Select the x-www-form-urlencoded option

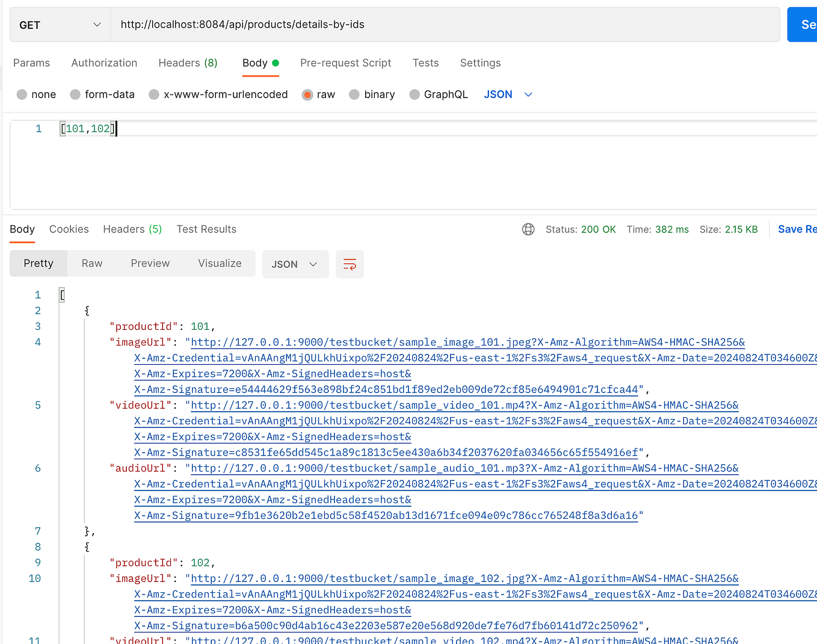[x=153, y=94]
